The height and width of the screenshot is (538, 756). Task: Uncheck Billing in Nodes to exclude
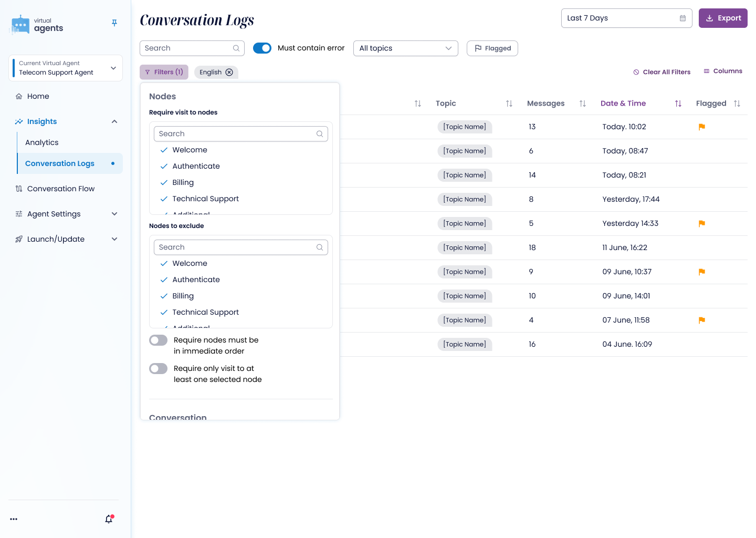[x=164, y=296]
